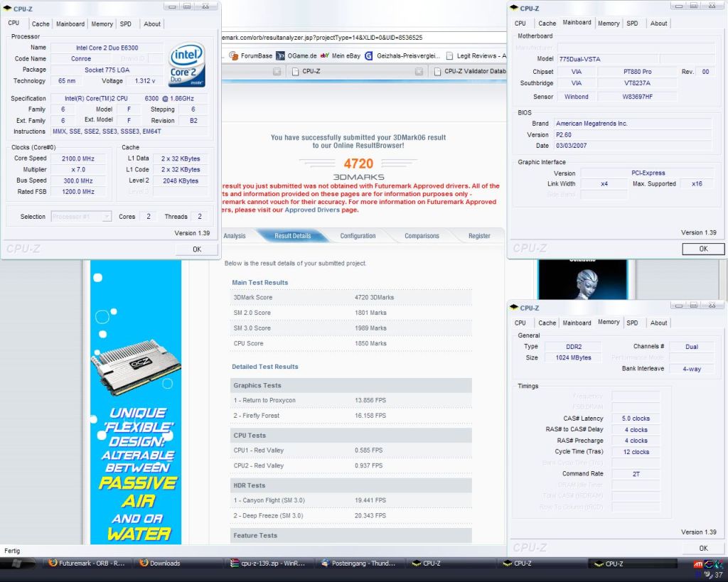
Task: Click the page icon of the CPU-Z Validator tab
Action: pos(437,72)
